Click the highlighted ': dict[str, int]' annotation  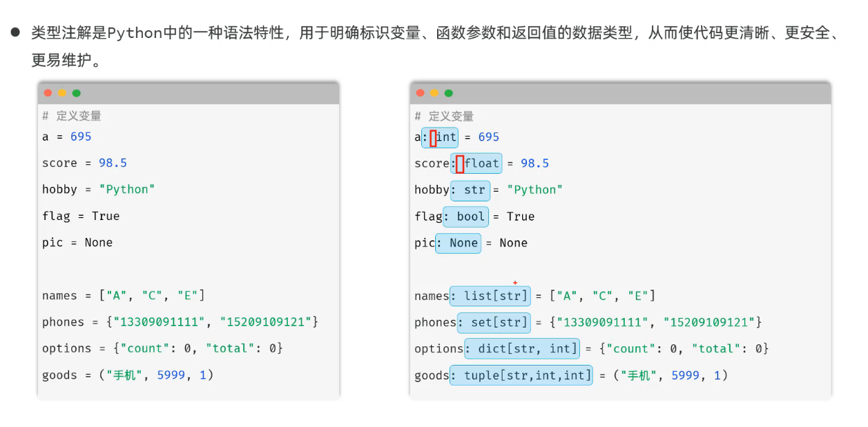pyautogui.click(x=523, y=348)
